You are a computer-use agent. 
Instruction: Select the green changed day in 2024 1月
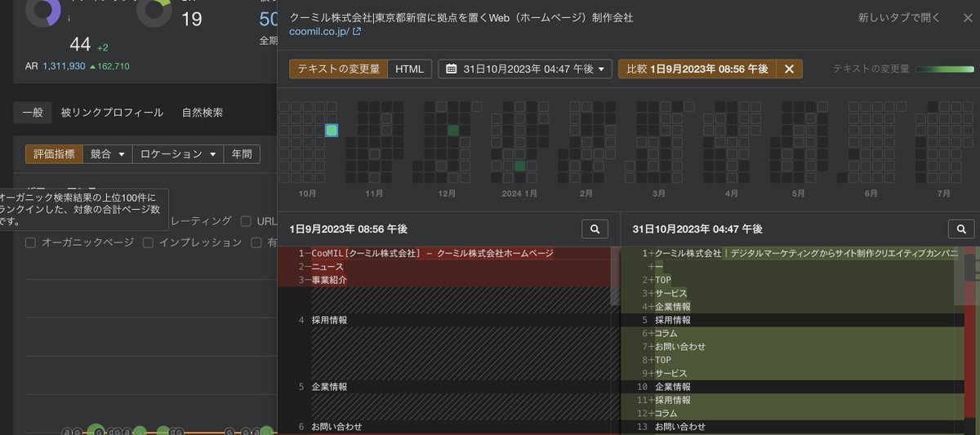click(519, 166)
